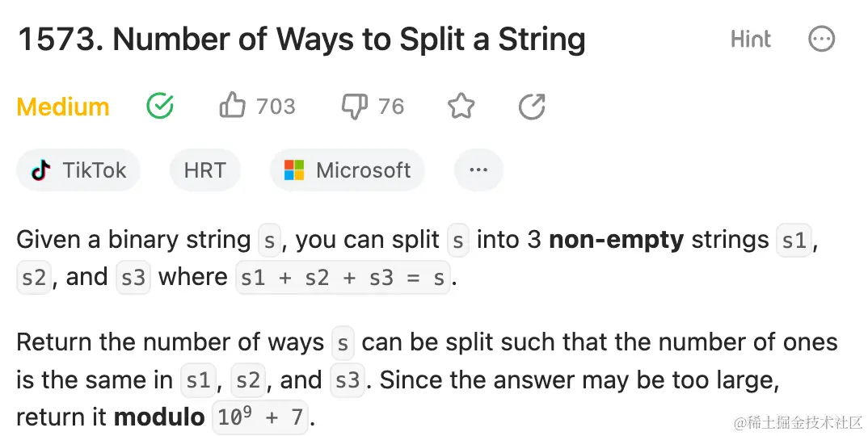Click the inline code 's1 + s2 + s3 = s'

tap(343, 278)
